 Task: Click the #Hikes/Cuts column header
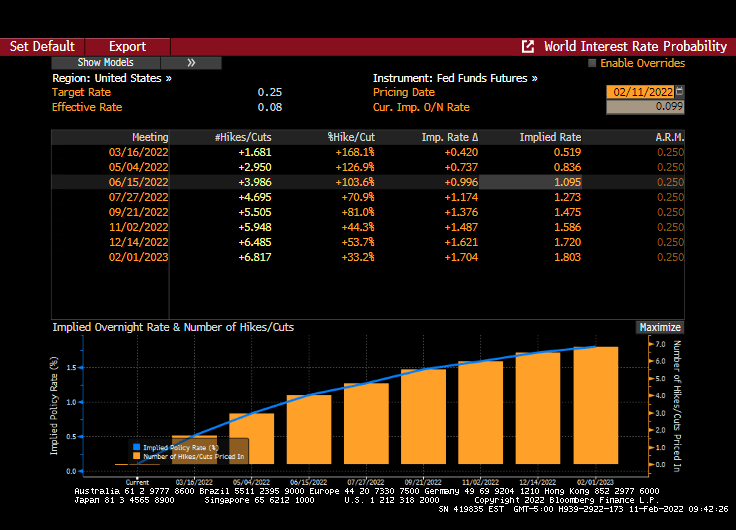point(243,137)
